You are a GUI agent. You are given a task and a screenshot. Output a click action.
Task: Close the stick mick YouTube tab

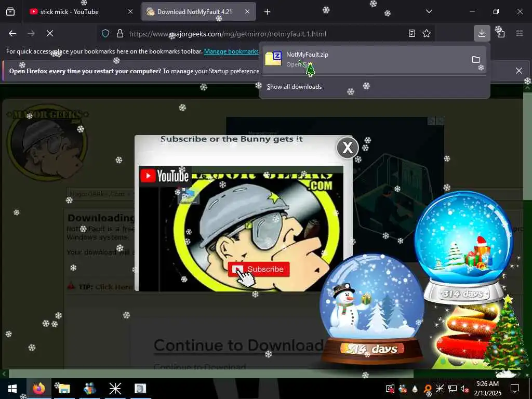pos(130,12)
